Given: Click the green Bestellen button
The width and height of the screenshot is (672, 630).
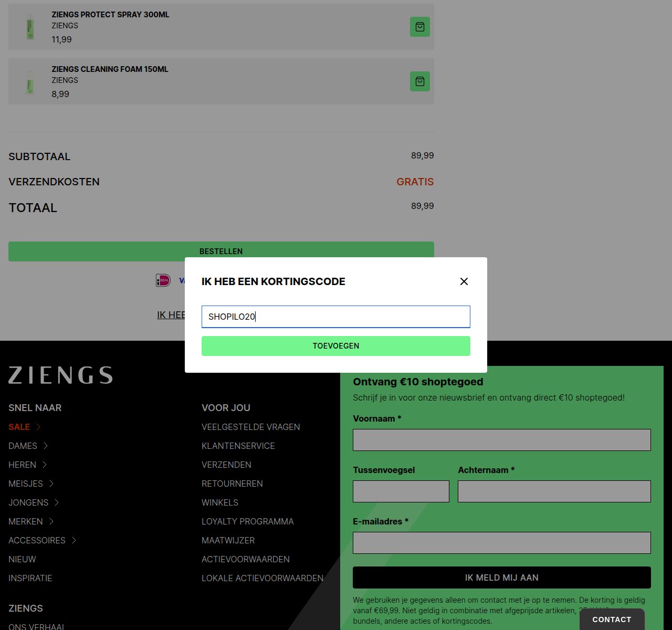Looking at the screenshot, I should point(221,251).
